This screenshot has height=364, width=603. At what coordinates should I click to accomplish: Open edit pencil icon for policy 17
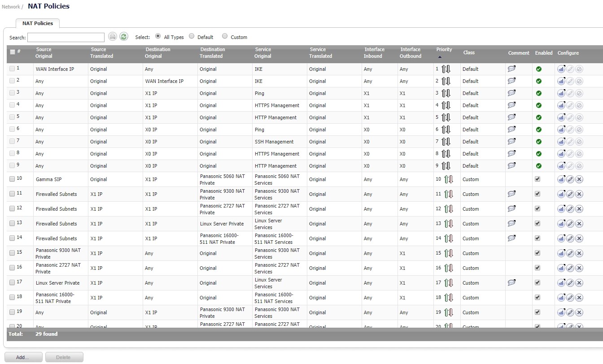pos(570,283)
